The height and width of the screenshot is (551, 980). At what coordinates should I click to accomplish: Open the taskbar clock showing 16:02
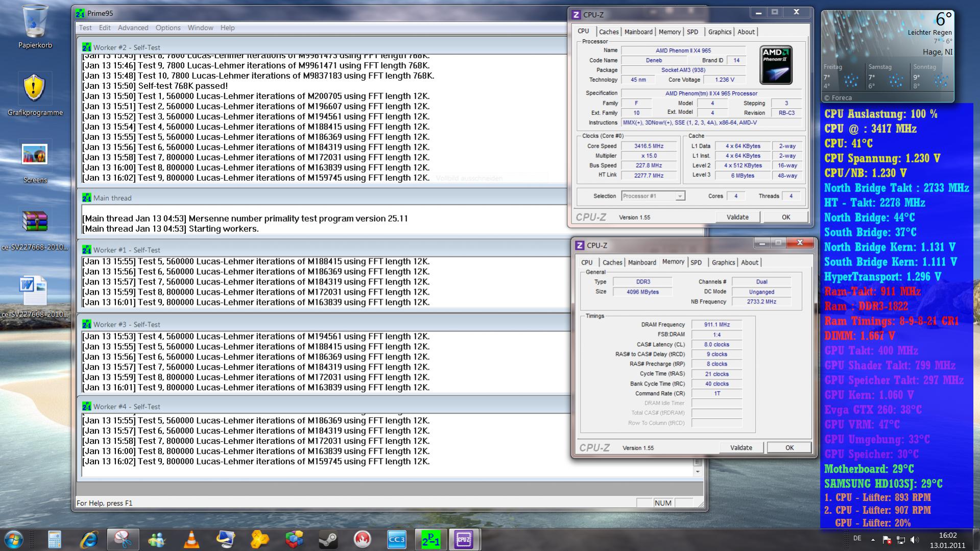tap(947, 540)
